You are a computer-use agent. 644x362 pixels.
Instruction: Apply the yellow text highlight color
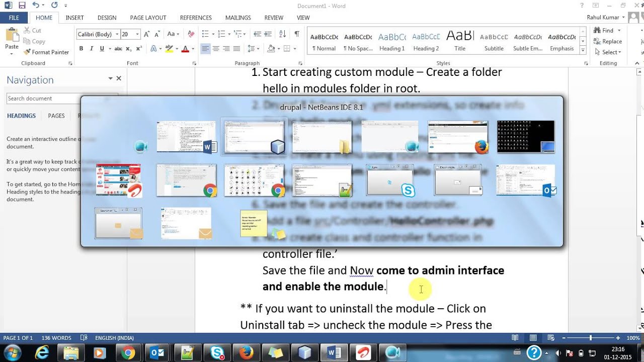pos(169,49)
